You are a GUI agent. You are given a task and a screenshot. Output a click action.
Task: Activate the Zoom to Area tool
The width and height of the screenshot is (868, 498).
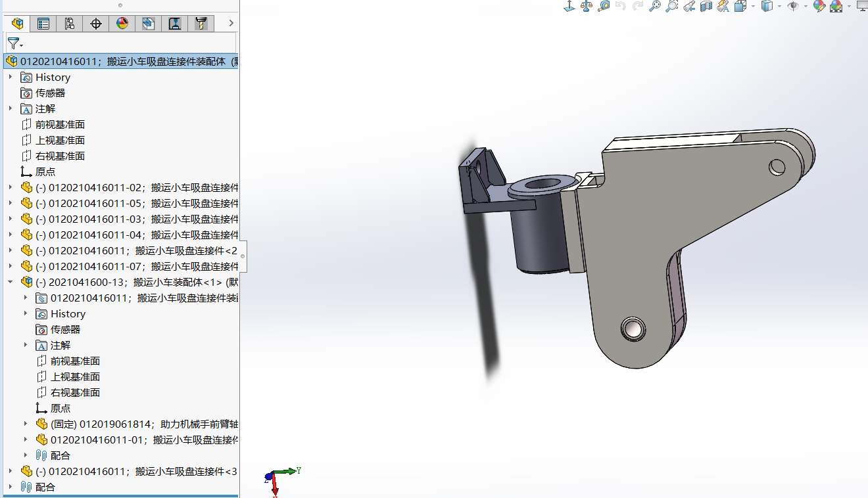tap(672, 6)
